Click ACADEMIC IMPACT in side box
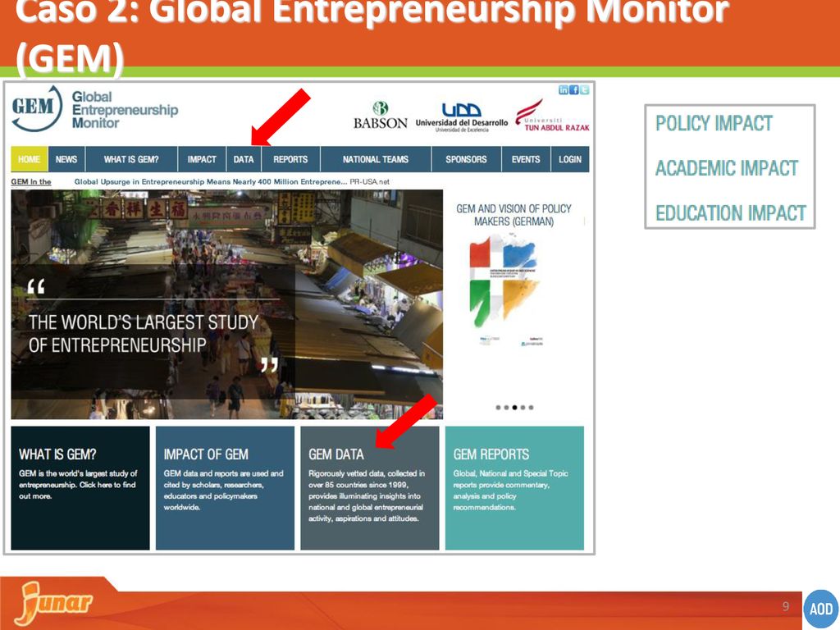840x630 pixels. point(727,168)
